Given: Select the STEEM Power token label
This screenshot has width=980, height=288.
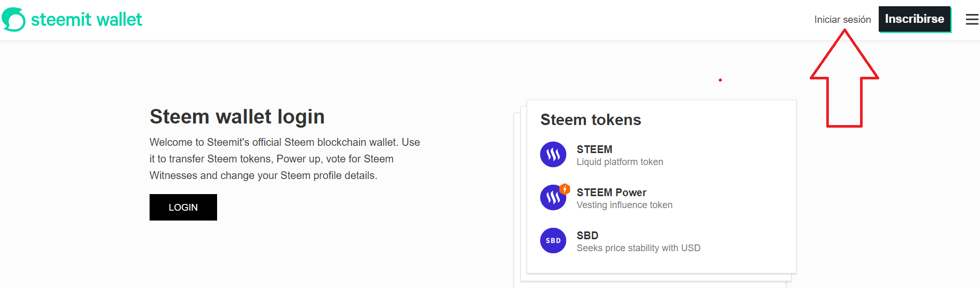Looking at the screenshot, I should click(x=611, y=193).
